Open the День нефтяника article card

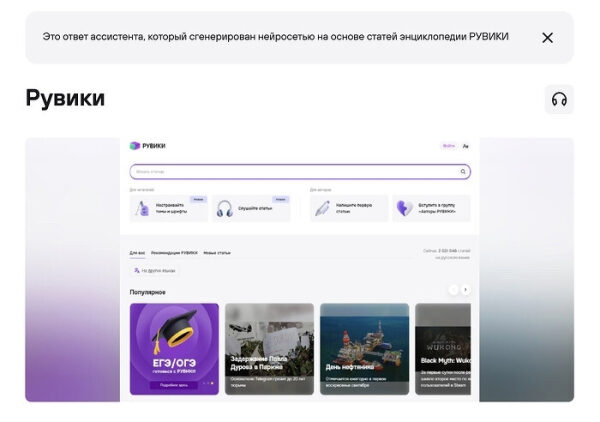pyautogui.click(x=364, y=349)
